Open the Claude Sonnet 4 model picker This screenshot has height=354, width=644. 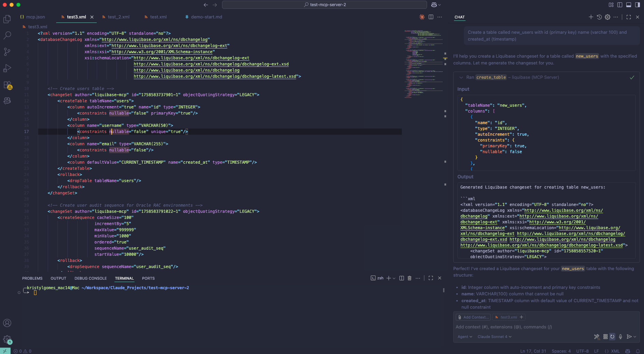pos(494,337)
